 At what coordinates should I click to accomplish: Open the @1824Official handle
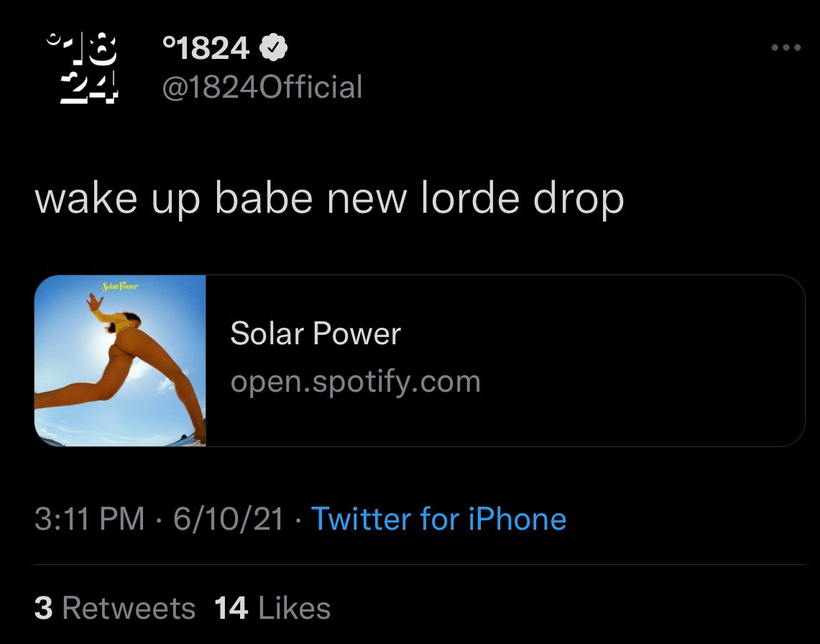tap(262, 88)
